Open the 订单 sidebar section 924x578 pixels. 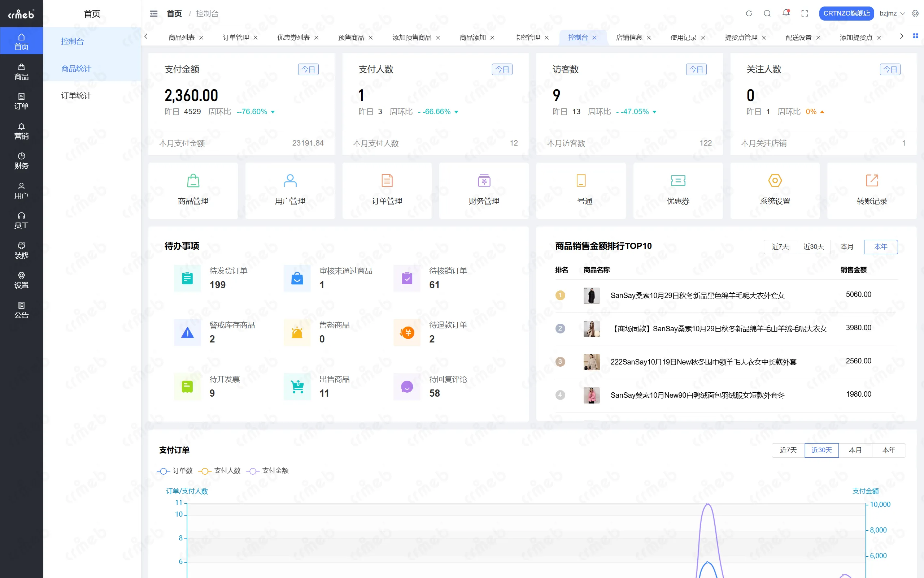pyautogui.click(x=21, y=102)
